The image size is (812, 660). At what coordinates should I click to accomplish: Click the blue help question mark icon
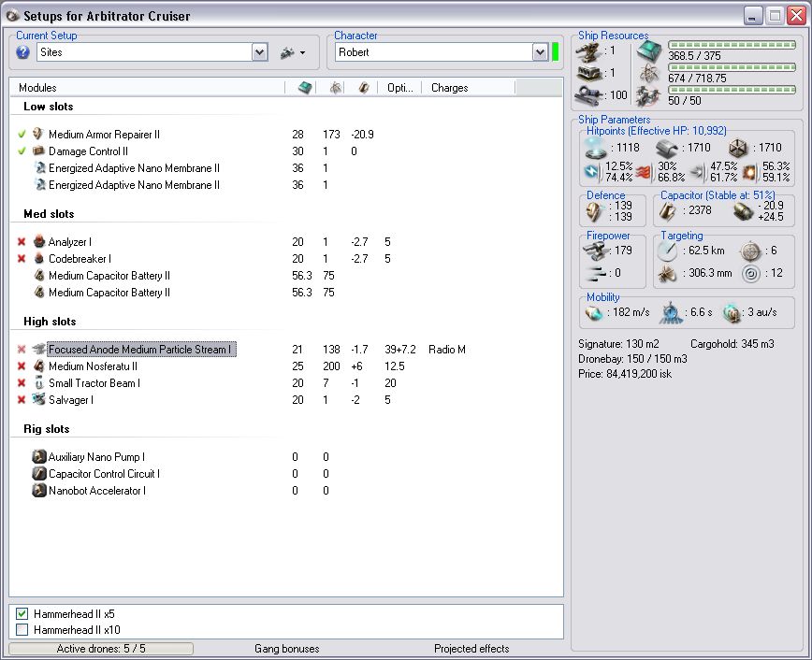[22, 52]
